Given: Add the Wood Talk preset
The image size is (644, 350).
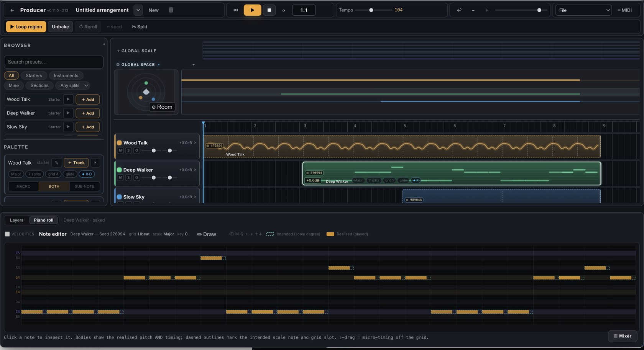Looking at the screenshot, I should pyautogui.click(x=88, y=100).
